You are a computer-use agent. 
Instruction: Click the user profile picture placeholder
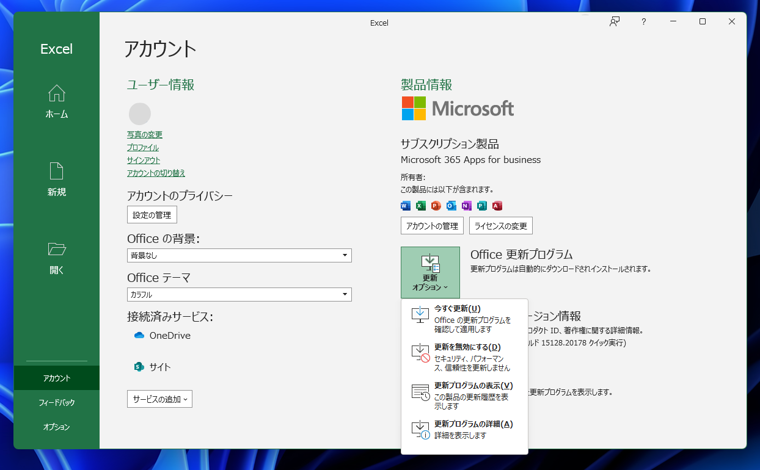pos(140,114)
